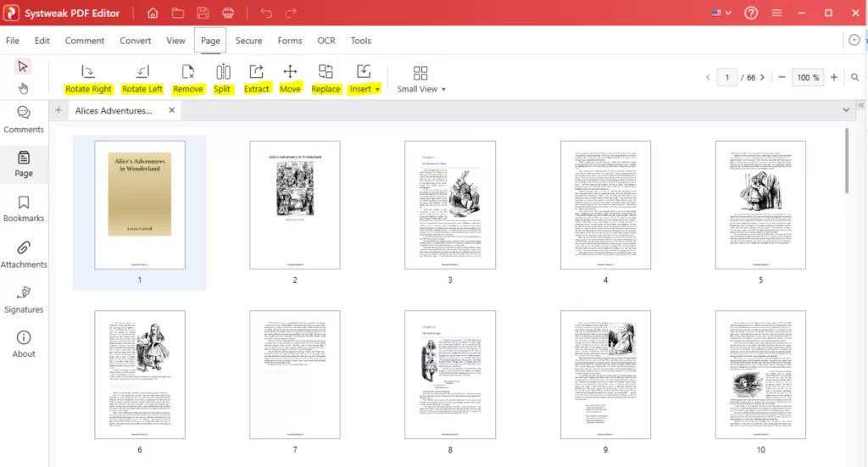Viewport: 868px width, 467px height.
Task: Click the search magnifier icon
Action: pos(854,77)
